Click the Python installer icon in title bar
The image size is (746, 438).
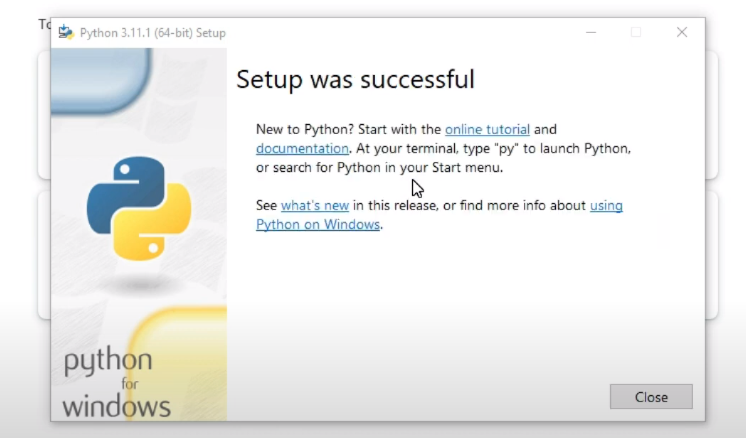click(66, 32)
